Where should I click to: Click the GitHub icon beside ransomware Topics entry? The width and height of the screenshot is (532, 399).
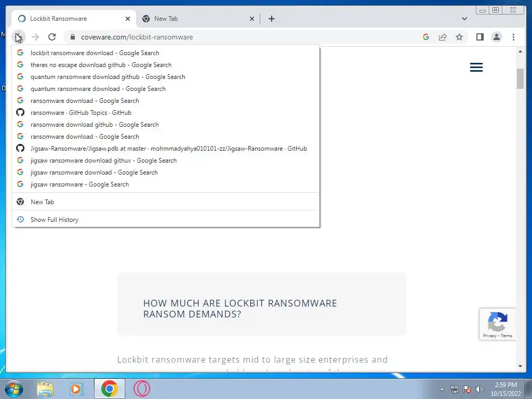(x=20, y=112)
